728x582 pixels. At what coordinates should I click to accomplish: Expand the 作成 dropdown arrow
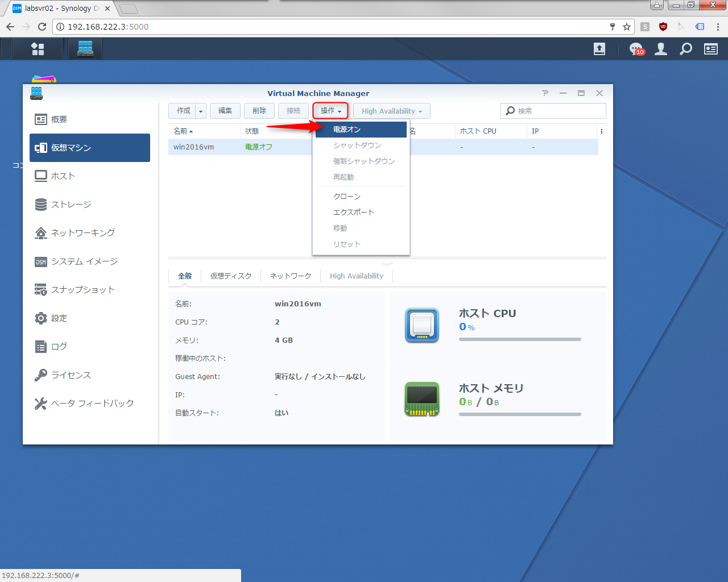click(200, 111)
